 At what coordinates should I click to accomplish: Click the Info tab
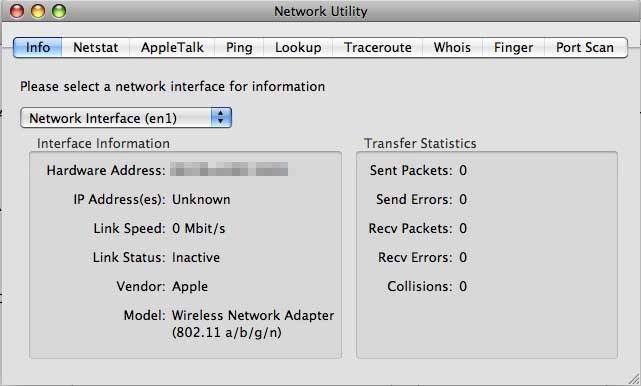(38, 47)
